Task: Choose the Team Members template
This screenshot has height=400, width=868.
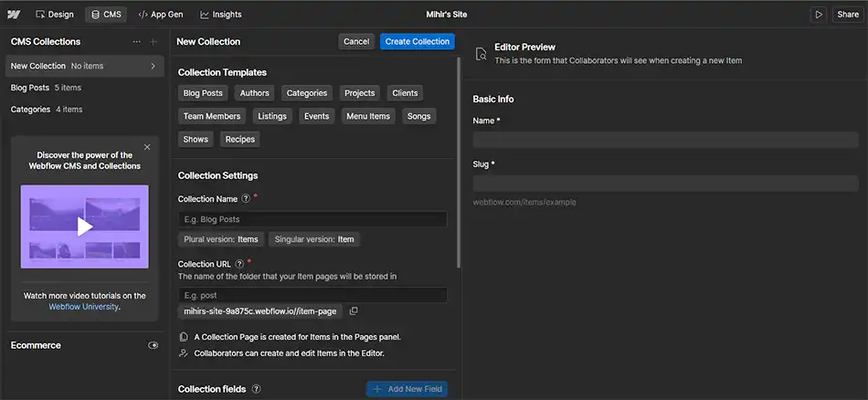Action: 212,116
